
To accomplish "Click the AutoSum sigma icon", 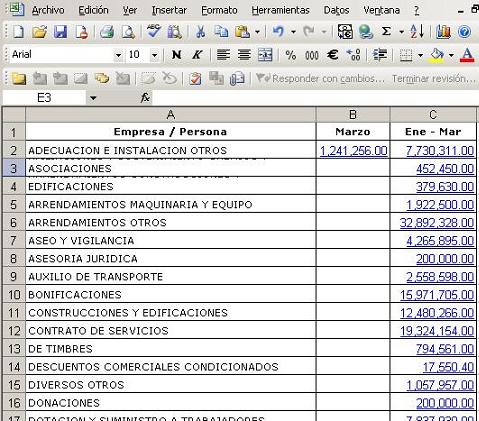I will 386,32.
